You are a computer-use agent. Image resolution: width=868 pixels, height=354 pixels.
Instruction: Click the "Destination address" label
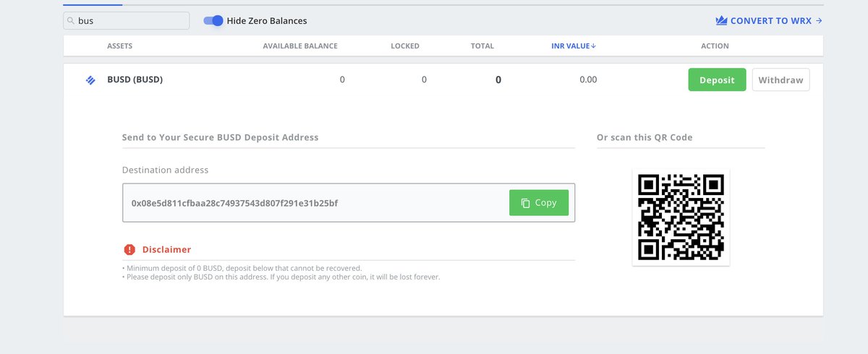coord(166,170)
